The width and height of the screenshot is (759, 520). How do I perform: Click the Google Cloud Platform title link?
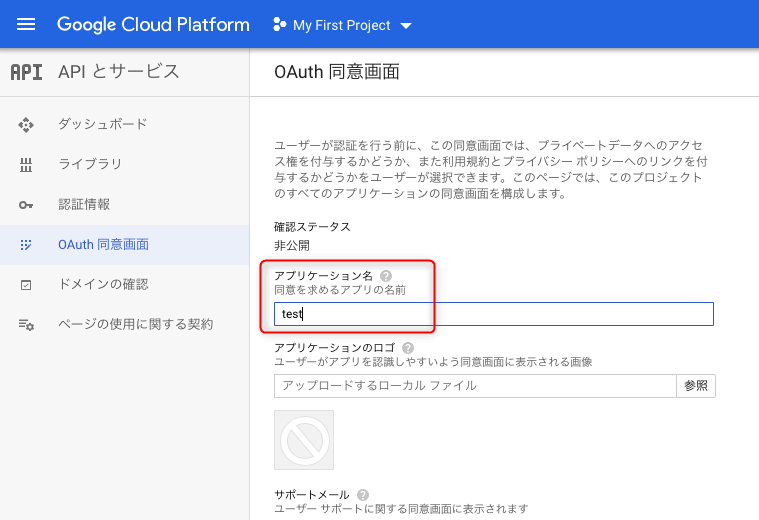(x=153, y=25)
